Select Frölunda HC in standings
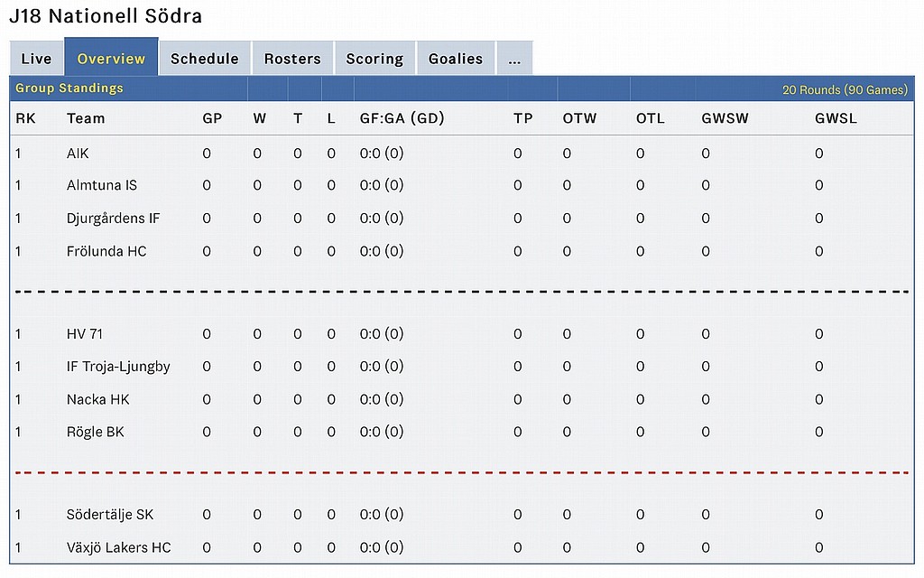Viewport: 924px width, 578px height. [106, 251]
